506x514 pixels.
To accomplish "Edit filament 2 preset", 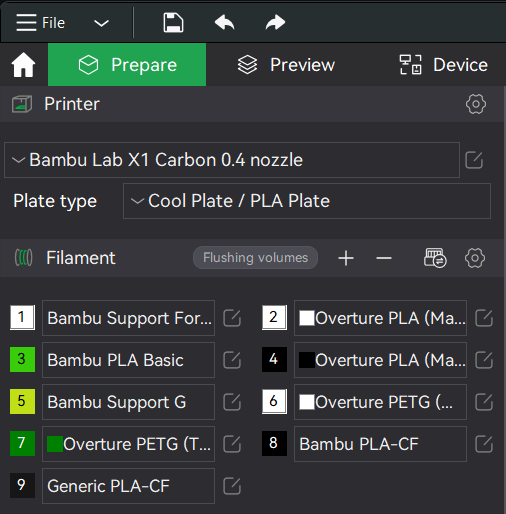I will tap(484, 318).
